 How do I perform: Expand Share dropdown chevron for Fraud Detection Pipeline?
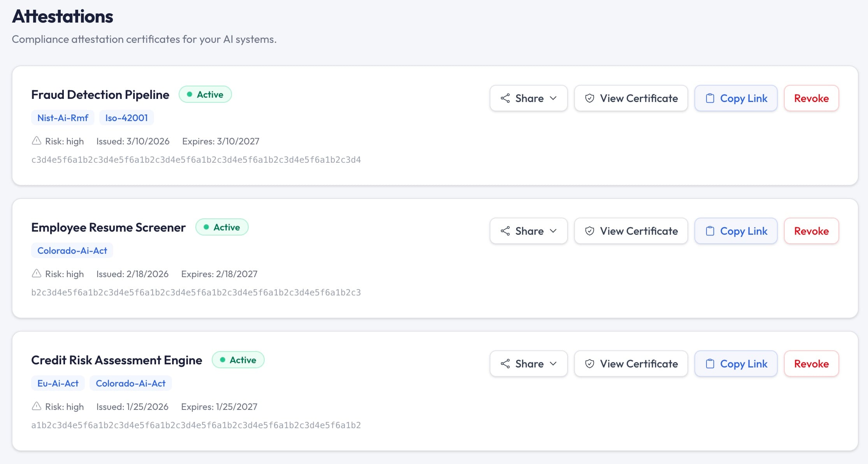[553, 98]
